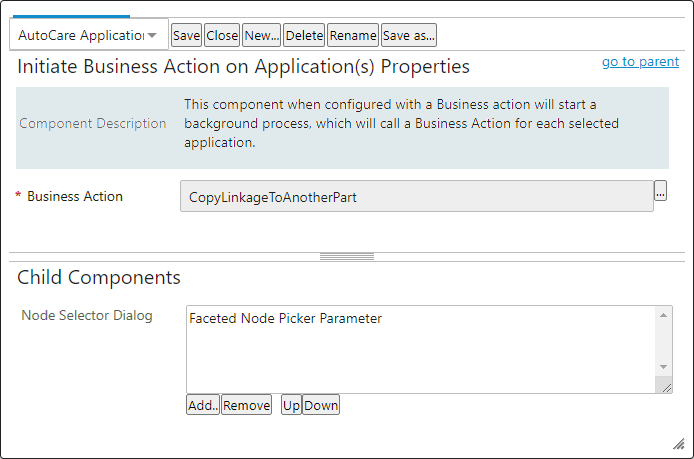The width and height of the screenshot is (694, 459).
Task: Click the list box resize grip
Action: tap(666, 387)
